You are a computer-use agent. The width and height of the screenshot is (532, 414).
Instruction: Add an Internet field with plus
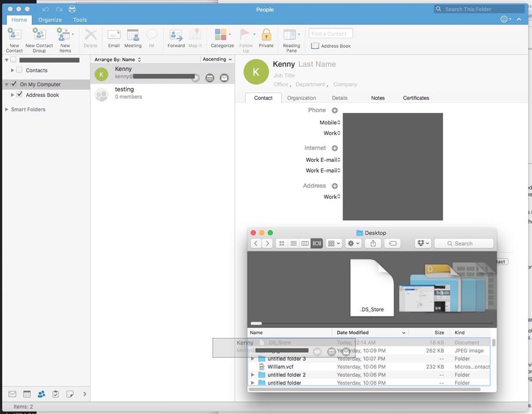click(x=335, y=148)
